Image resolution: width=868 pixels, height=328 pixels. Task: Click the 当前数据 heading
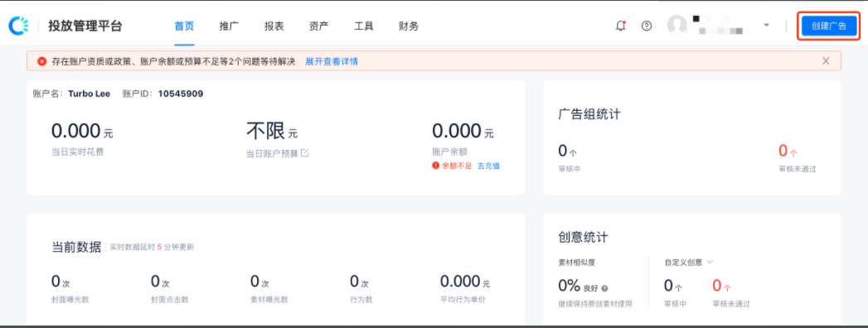(76, 247)
